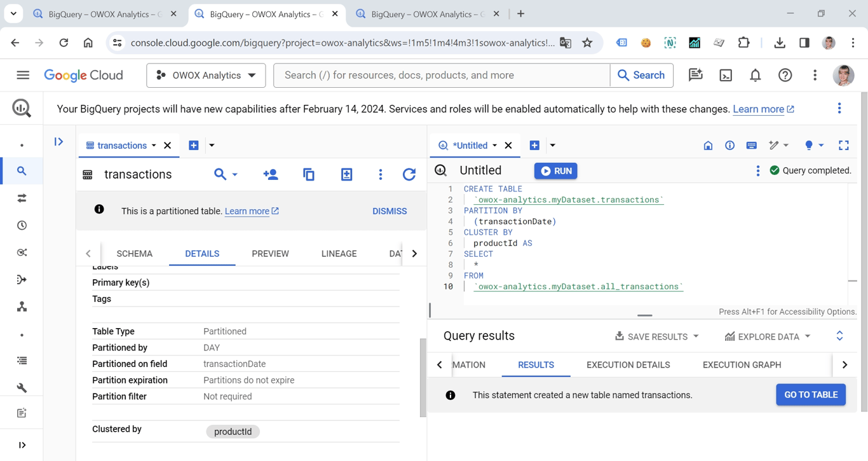Open notifications bell

pyautogui.click(x=756, y=75)
